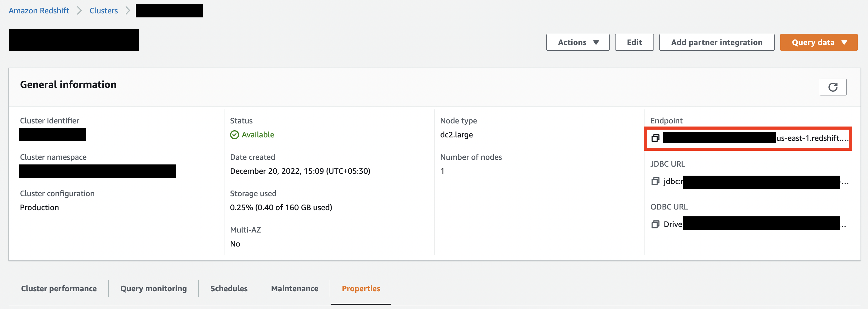Click the ODBC URL Driver text
868x309 pixels.
pos(673,224)
